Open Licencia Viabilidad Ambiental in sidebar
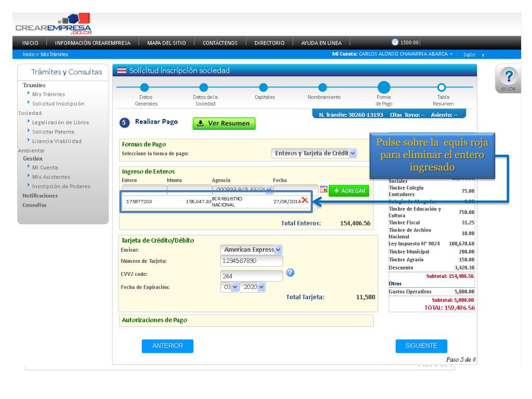The width and height of the screenshot is (532, 399). click(57, 141)
